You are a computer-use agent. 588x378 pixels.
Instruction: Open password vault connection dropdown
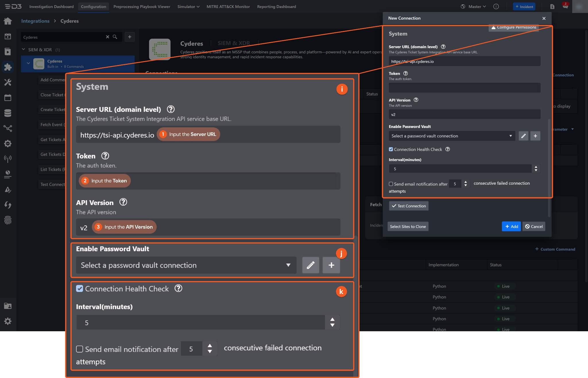(x=452, y=136)
